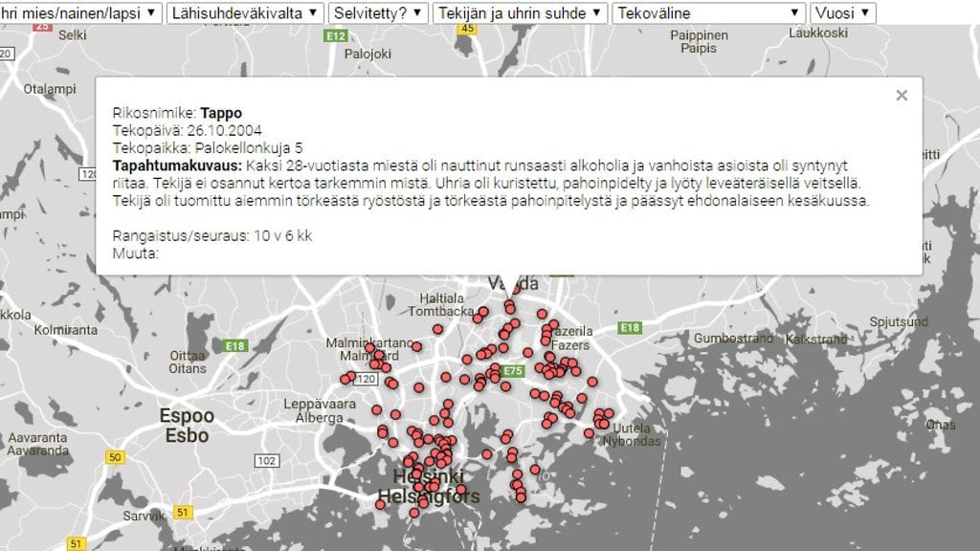The image size is (980, 551).
Task: Click red marker nearest the Leppävaara label
Action: pyautogui.click(x=376, y=410)
